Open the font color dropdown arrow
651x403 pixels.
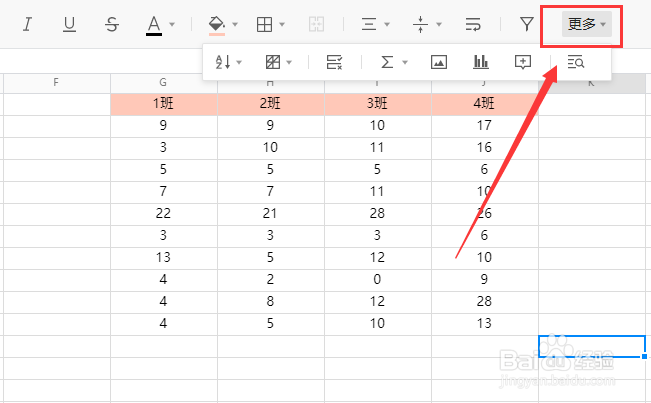(172, 24)
